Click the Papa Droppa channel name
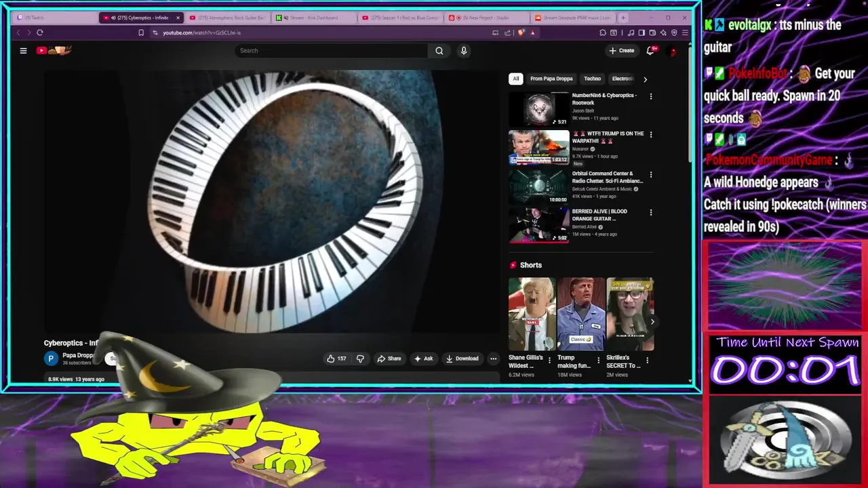Screen dimensions: 868x488 [x=78, y=355]
